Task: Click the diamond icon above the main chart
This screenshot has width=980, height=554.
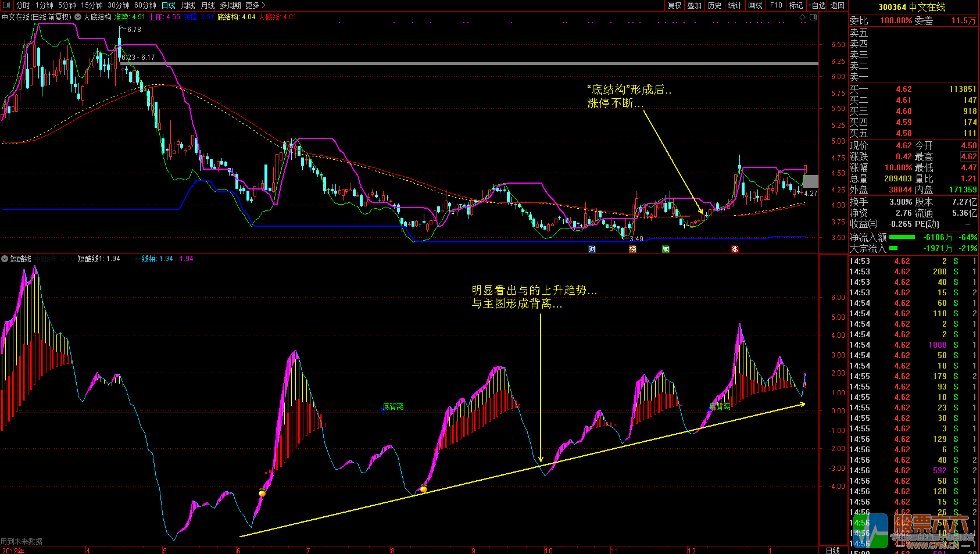Action: point(803,17)
